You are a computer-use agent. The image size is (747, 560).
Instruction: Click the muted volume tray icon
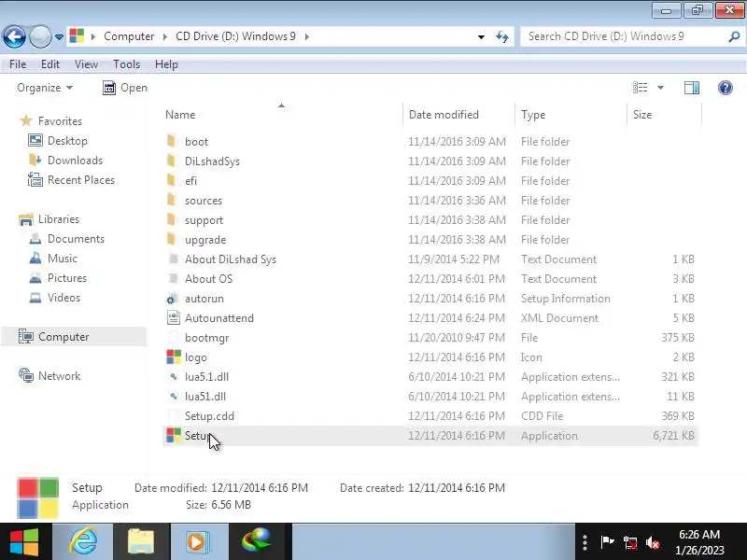(653, 542)
